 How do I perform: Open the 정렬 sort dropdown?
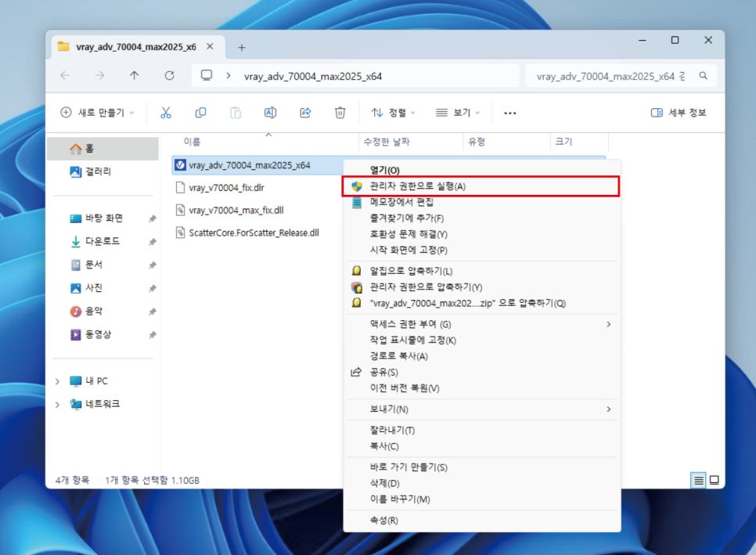393,113
